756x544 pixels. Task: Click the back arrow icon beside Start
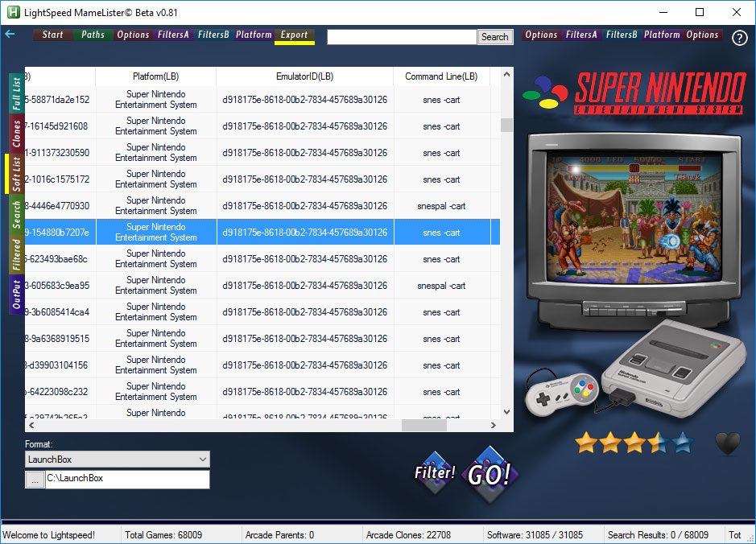tap(10, 35)
